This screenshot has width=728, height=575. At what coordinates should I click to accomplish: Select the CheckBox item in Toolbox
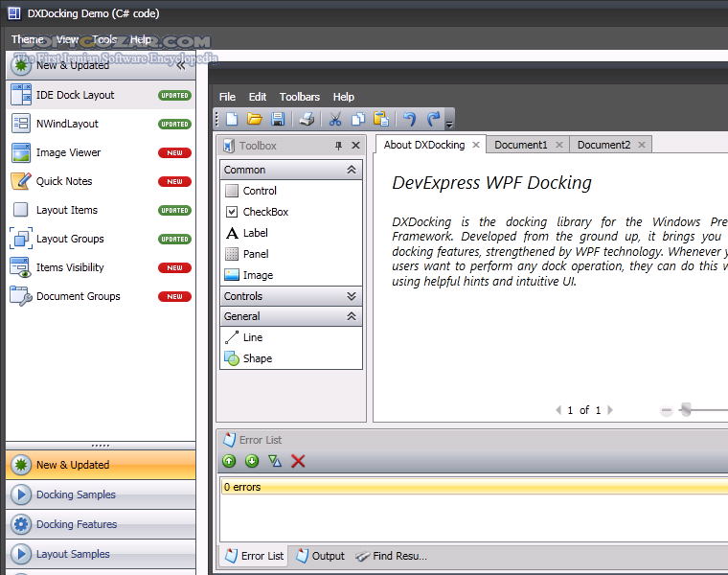(291, 212)
